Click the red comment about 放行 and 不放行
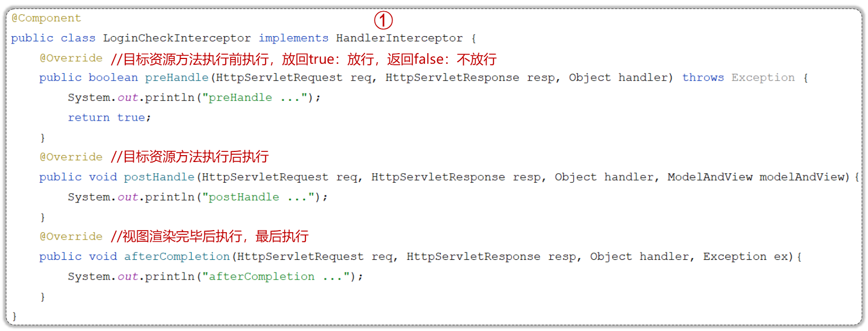 pos(304,59)
